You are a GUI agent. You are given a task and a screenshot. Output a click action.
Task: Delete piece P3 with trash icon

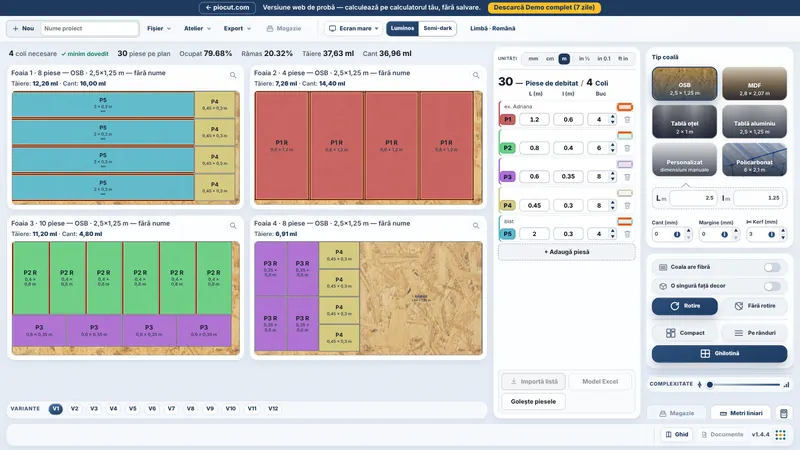(627, 177)
